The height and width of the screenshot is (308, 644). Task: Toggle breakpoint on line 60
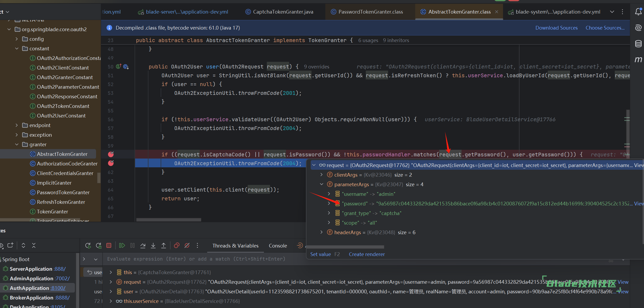pyautogui.click(x=111, y=154)
